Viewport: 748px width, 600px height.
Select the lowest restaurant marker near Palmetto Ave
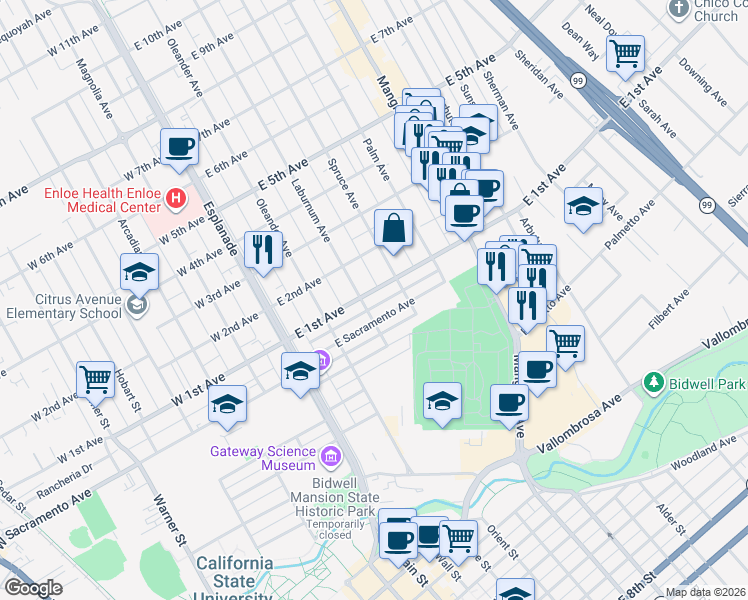[x=527, y=307]
